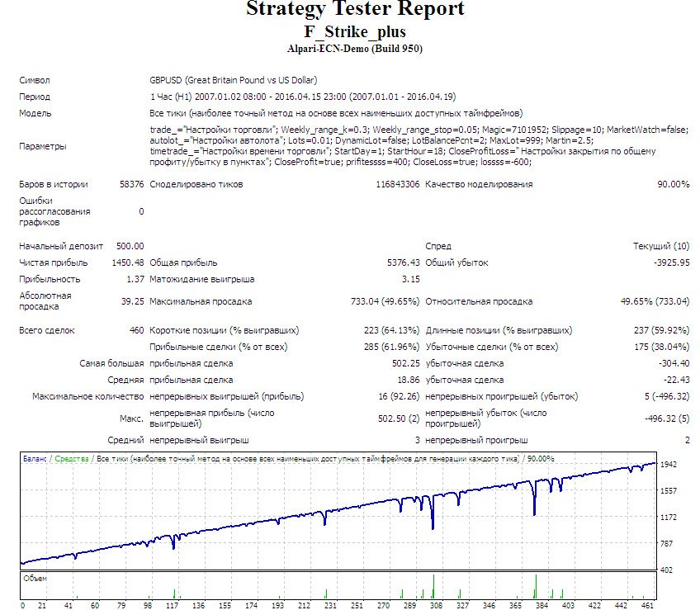
Task: Select expected payoff value 3.15
Action: (x=411, y=280)
